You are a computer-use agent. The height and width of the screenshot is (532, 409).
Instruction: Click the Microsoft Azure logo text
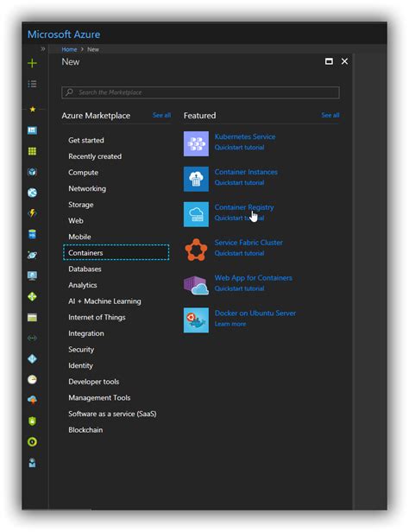(64, 35)
